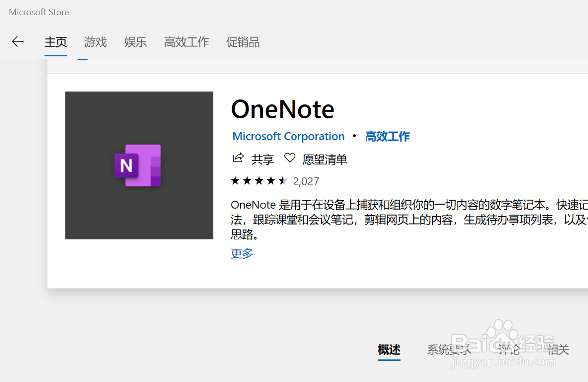Switch to the 系统要求 section tab
This screenshot has height=382, width=588.
pyautogui.click(x=449, y=350)
